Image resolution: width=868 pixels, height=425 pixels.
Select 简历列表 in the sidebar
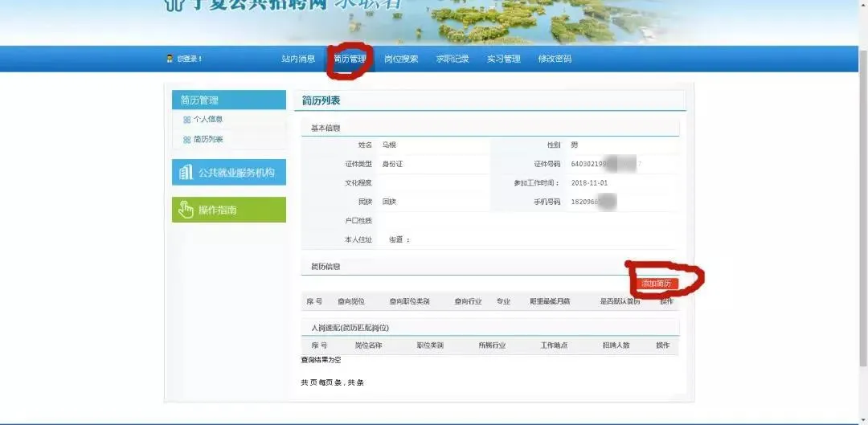(x=208, y=140)
